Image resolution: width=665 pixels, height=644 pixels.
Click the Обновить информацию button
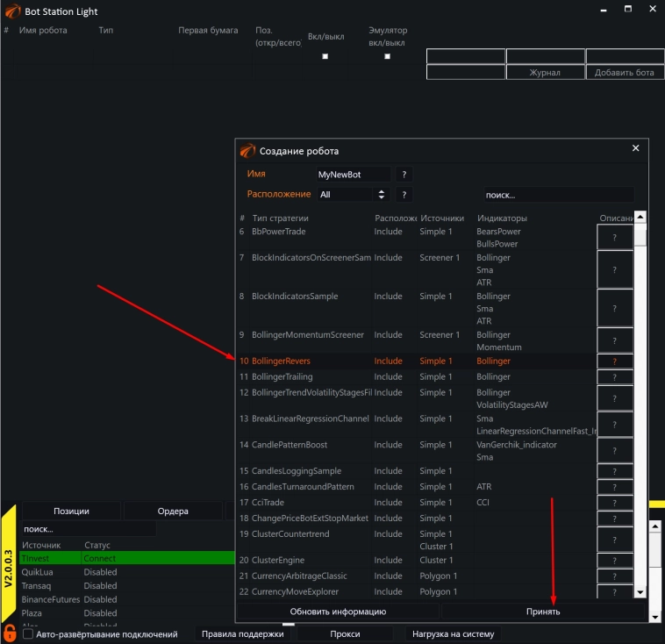pyautogui.click(x=338, y=611)
